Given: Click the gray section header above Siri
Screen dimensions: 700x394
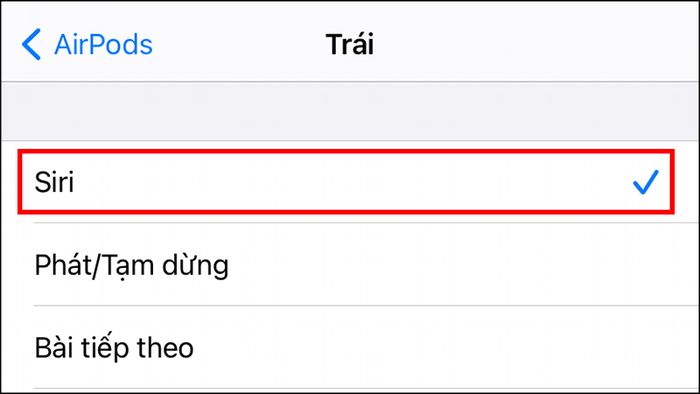Looking at the screenshot, I should click(x=350, y=111).
